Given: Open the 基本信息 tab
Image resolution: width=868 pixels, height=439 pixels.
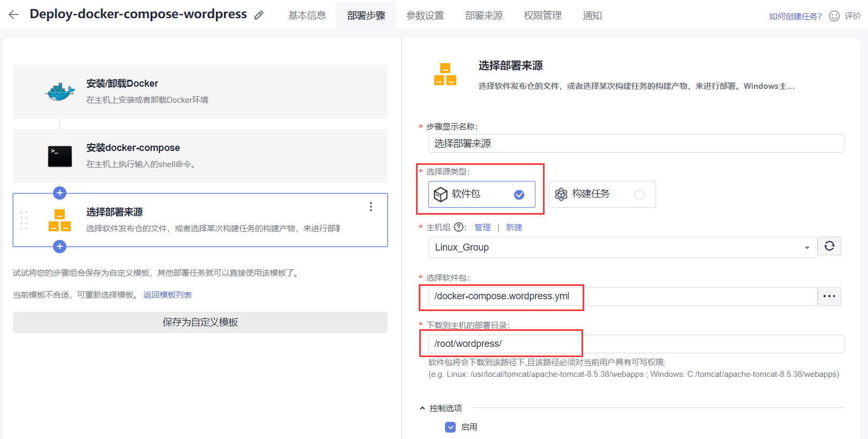Looking at the screenshot, I should 307,16.
